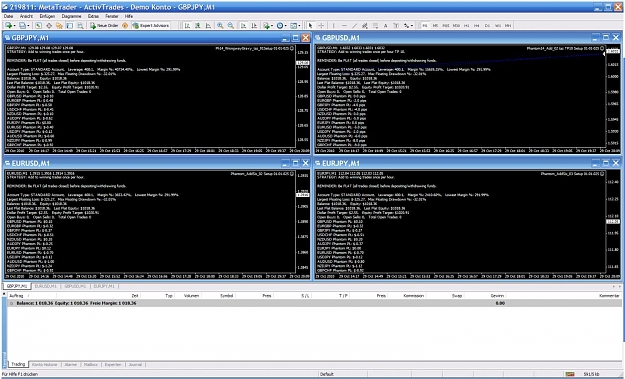Viewport: 625px width, 379px height.
Task: Toggle the Data Window crosshair-target icon
Action: click(49, 26)
